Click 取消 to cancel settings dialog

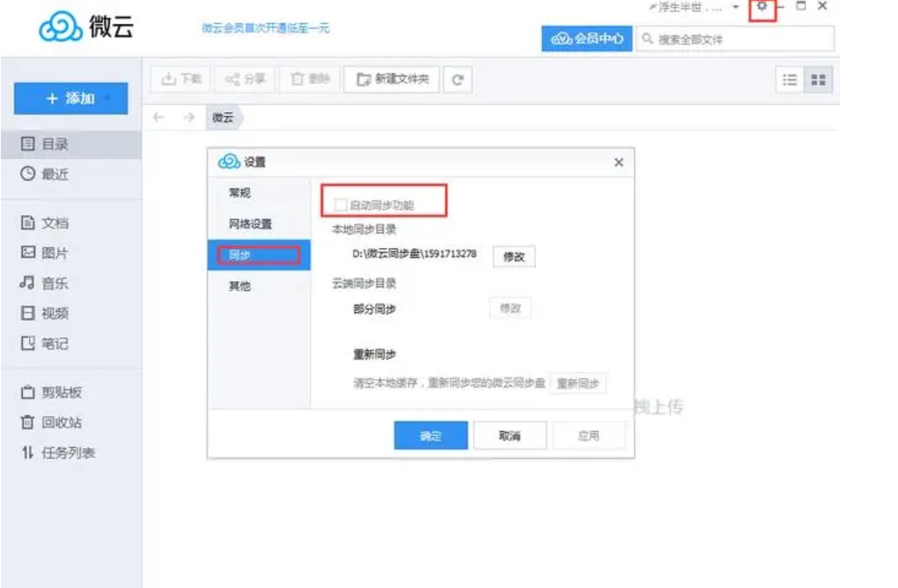pyautogui.click(x=509, y=436)
